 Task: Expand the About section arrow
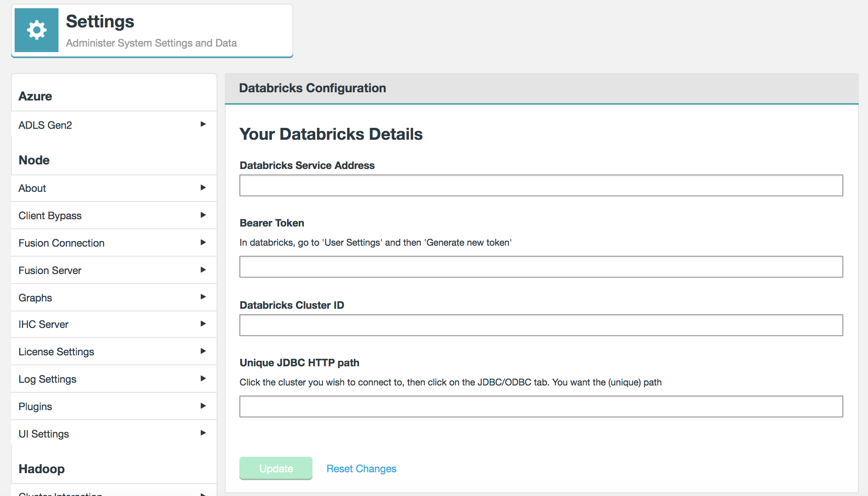point(203,188)
